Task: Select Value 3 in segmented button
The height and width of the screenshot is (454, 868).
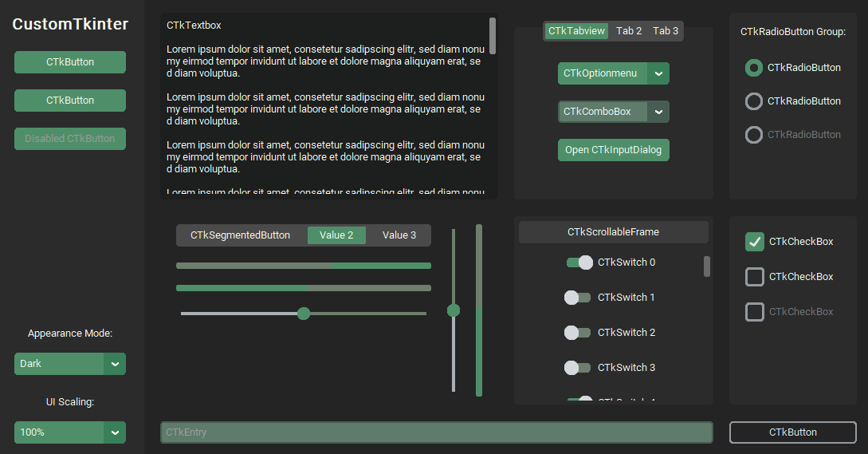Action: [x=399, y=235]
